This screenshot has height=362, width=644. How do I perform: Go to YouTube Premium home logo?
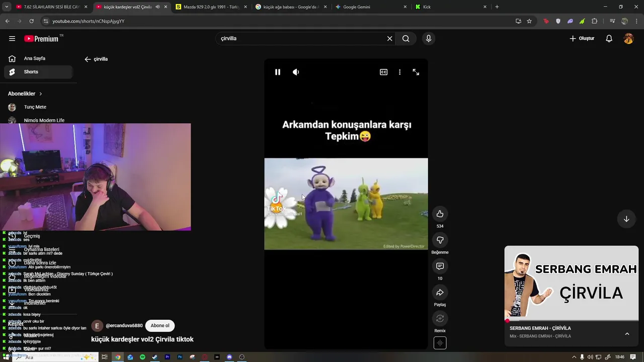pos(41,39)
